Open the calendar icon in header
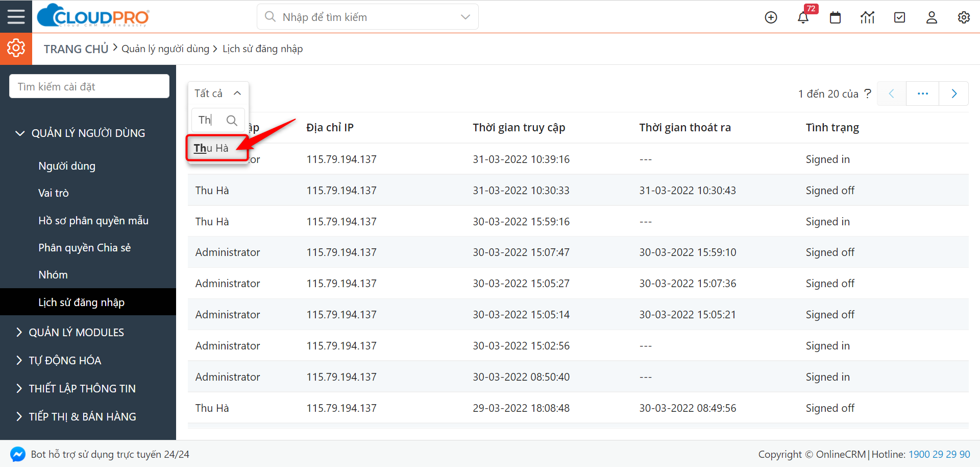The height and width of the screenshot is (467, 980). tap(835, 17)
